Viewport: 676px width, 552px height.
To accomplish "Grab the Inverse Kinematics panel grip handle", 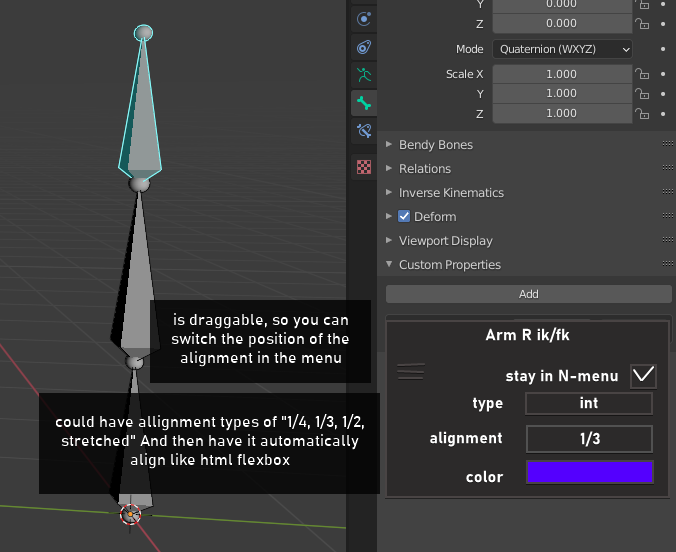I will coord(667,191).
